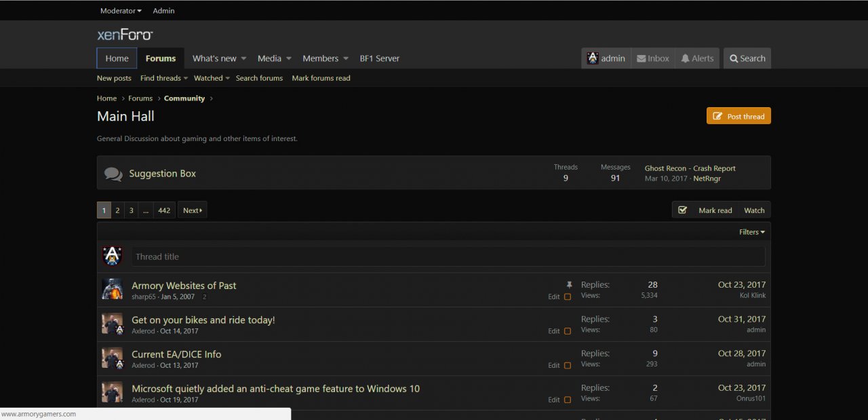Expand the Media menu arrow
The image size is (868, 420).
point(288,59)
